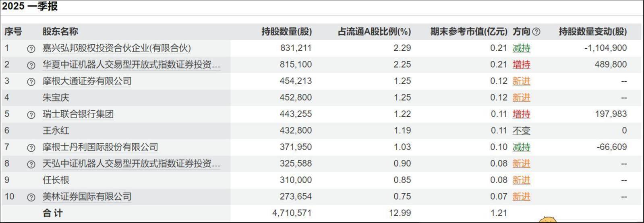Click 减持 link in first row
The image size is (644, 223).
click(521, 48)
